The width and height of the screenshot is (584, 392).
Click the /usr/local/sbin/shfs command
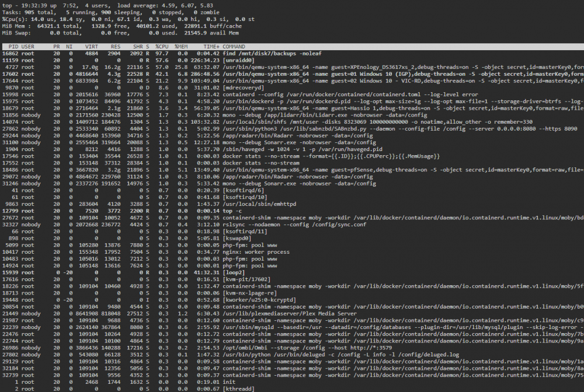coord(377,122)
